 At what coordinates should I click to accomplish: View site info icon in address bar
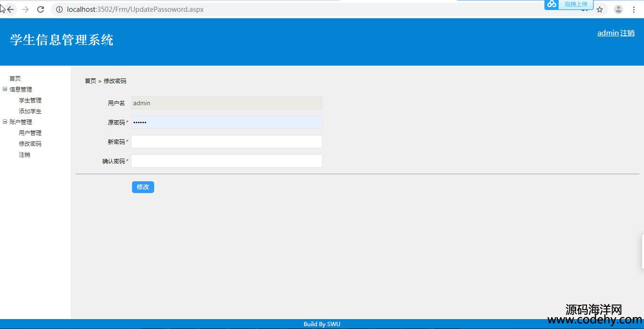coord(59,9)
